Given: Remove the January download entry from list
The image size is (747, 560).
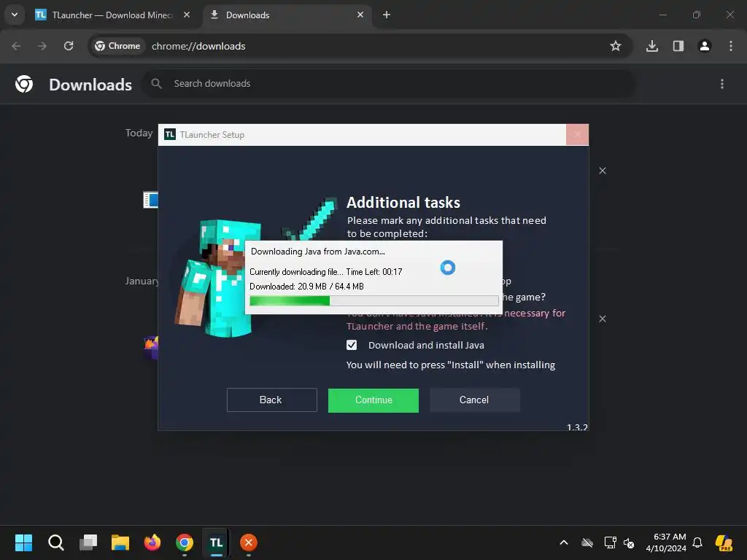Looking at the screenshot, I should (603, 319).
